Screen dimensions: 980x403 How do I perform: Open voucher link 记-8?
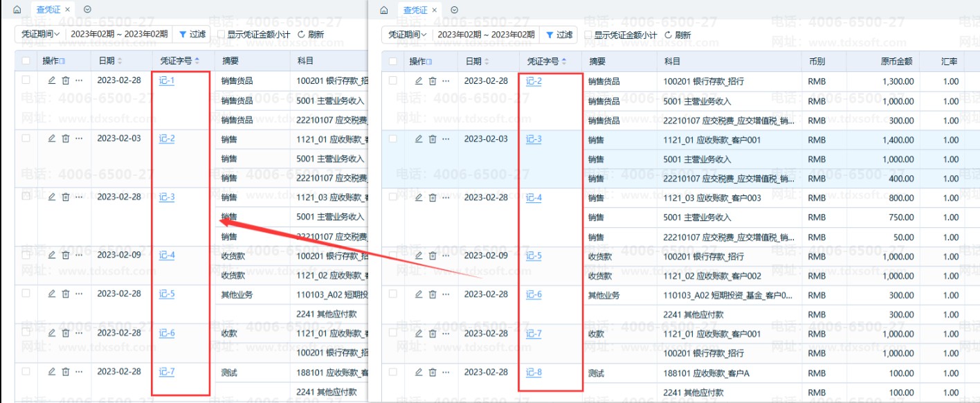coord(534,373)
